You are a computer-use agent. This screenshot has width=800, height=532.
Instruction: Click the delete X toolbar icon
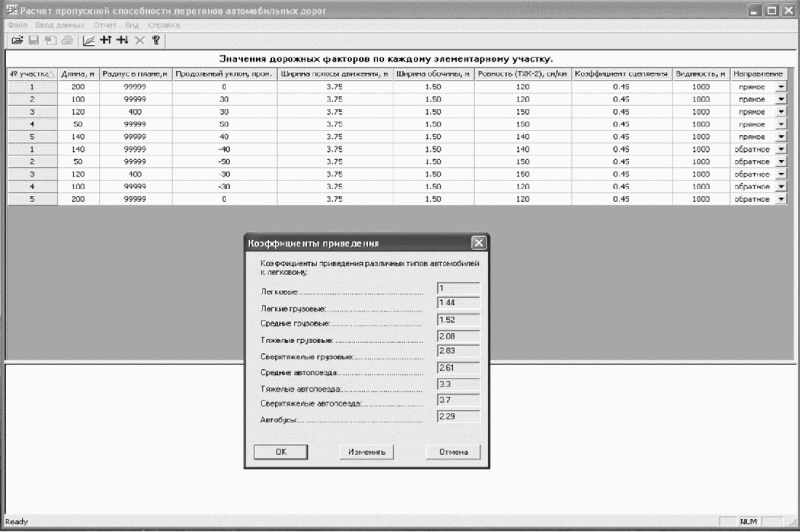tap(140, 40)
